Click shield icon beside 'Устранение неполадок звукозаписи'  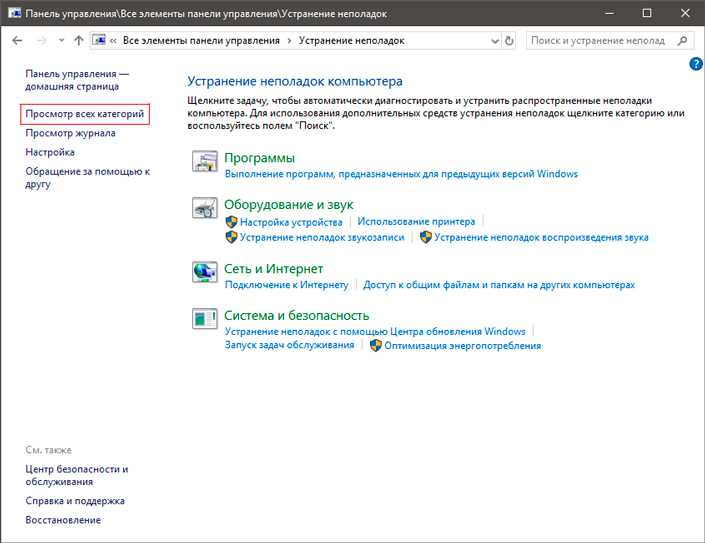(231, 237)
